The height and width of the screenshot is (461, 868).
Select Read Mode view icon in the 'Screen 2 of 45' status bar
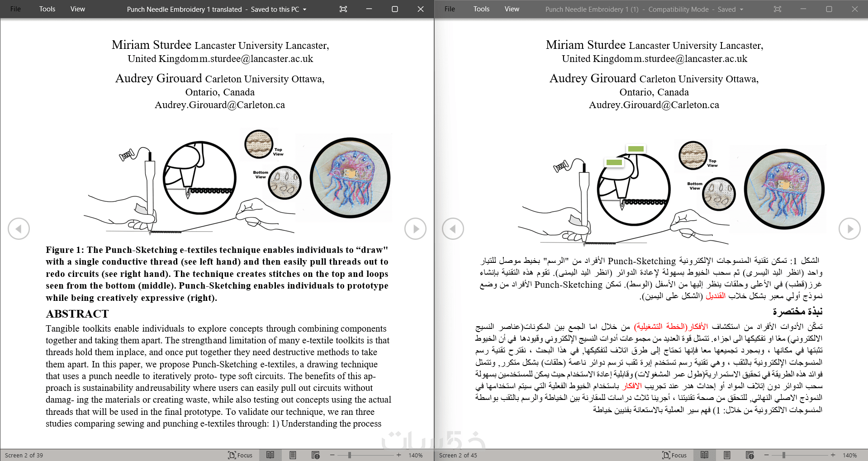pyautogui.click(x=704, y=455)
